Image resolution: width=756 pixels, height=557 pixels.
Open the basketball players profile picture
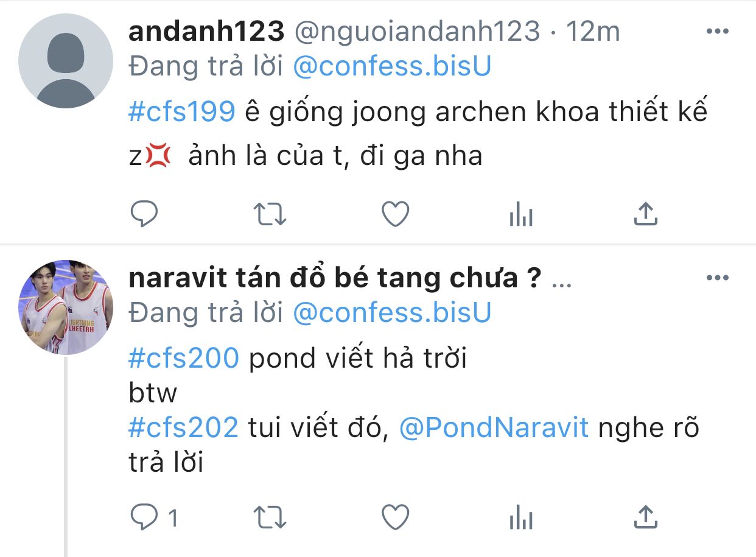(x=66, y=307)
